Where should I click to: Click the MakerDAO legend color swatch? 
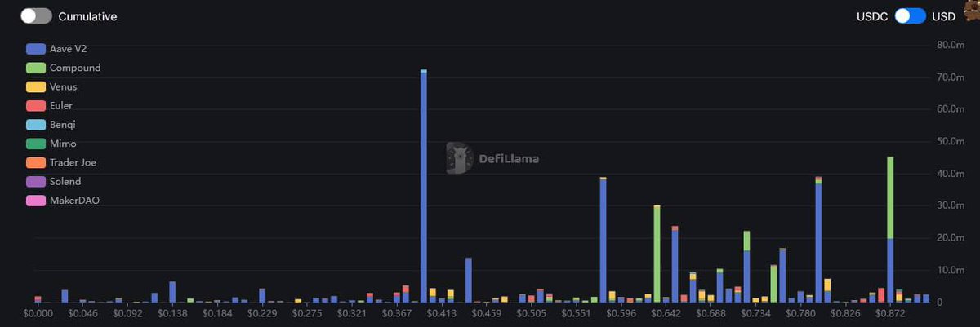coord(36,200)
